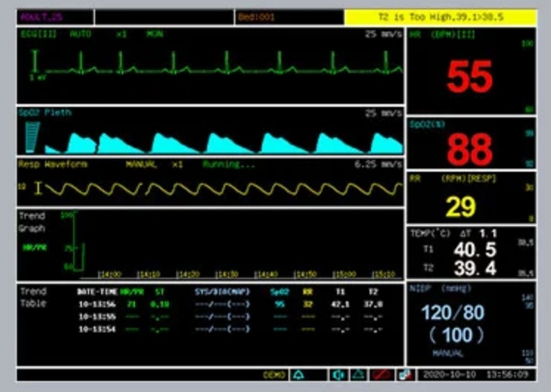The height and width of the screenshot is (392, 551).
Task: Click the red crossed-out status icon
Action: coord(382,375)
